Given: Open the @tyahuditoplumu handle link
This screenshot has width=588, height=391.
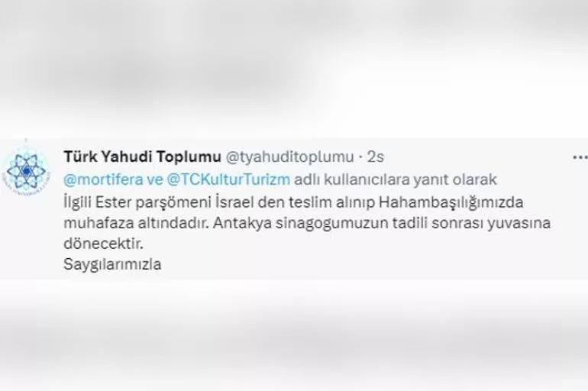Looking at the screenshot, I should pos(289,157).
